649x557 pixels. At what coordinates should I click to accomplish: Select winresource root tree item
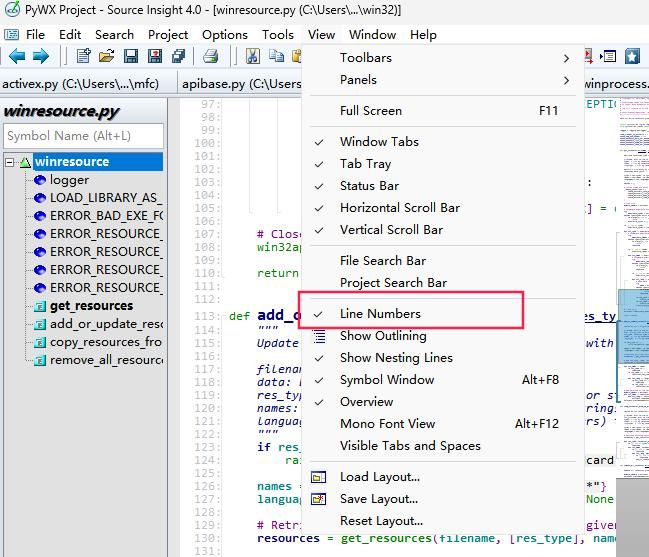[98, 162]
